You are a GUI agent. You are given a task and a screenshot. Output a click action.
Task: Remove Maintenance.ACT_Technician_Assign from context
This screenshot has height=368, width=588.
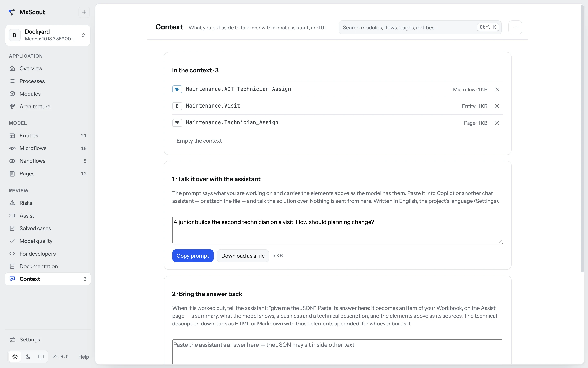click(497, 89)
